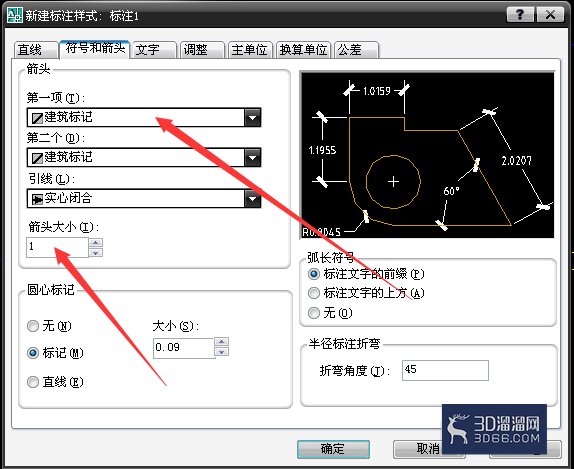Expand the 第二个 arrowhead dropdown
Viewport: 574px width, 469px height.
point(253,158)
